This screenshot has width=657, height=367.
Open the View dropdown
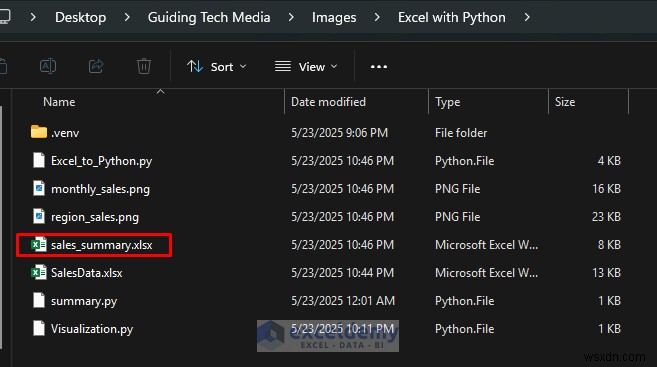306,67
